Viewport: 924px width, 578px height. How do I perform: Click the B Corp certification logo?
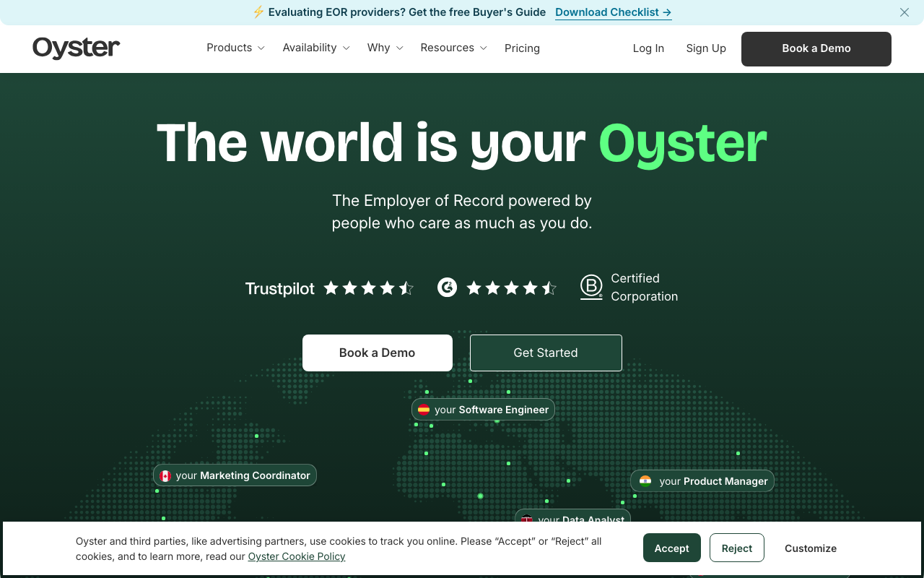point(591,287)
